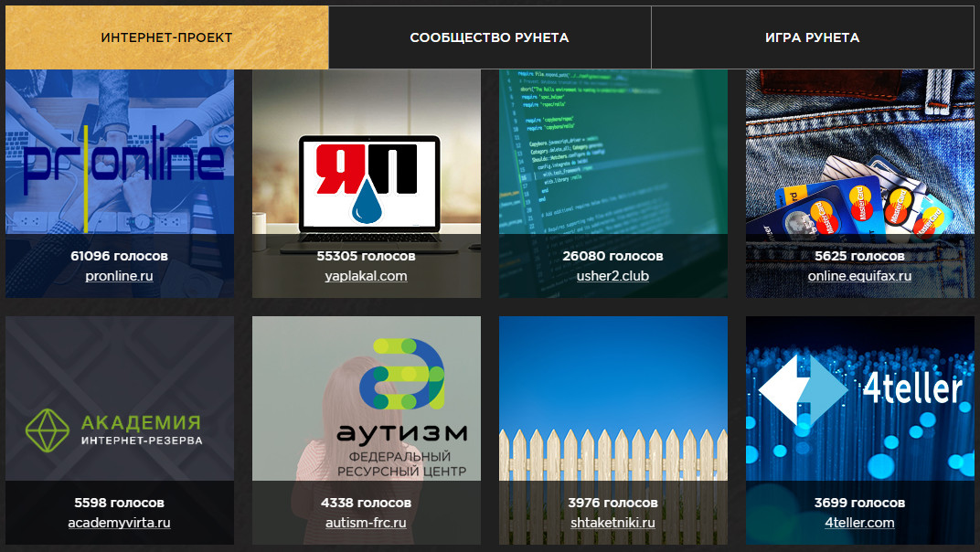
Task: Select the ИНТЕРНЕТ-ПРОЕКТ tab
Action: pyautogui.click(x=167, y=37)
